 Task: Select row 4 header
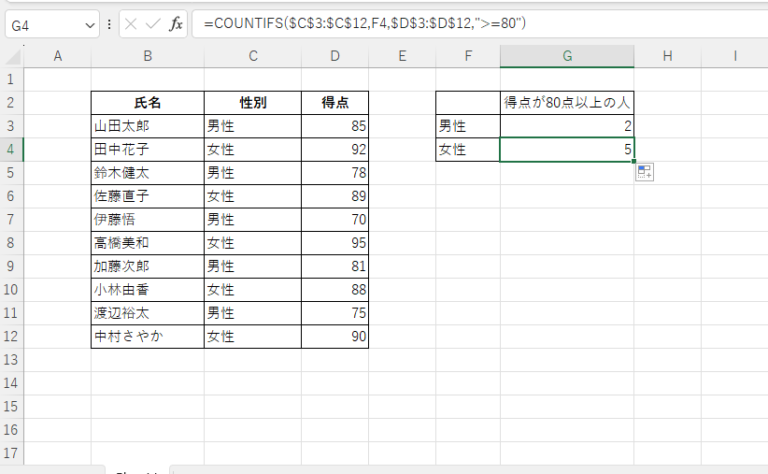10,149
